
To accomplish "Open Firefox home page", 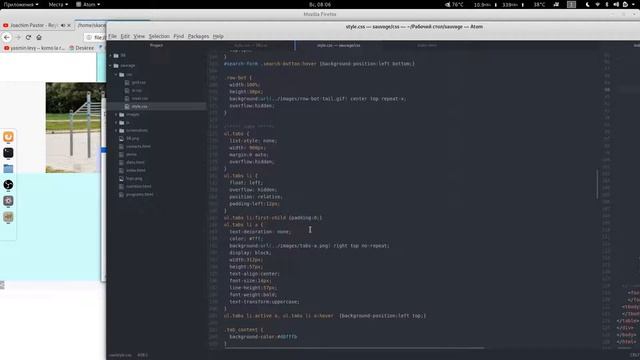I will (39, 37).
